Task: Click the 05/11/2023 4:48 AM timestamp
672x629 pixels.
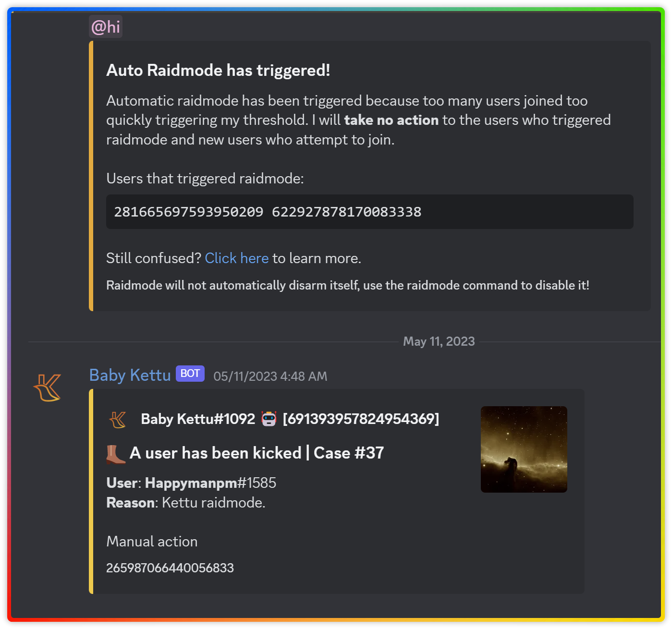Action: click(x=270, y=376)
